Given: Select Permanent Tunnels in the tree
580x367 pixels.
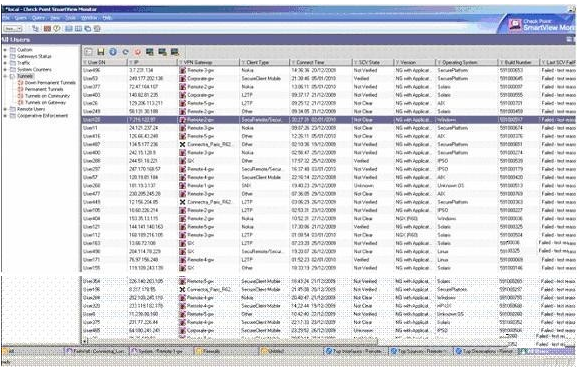Looking at the screenshot, I should click(x=44, y=89).
